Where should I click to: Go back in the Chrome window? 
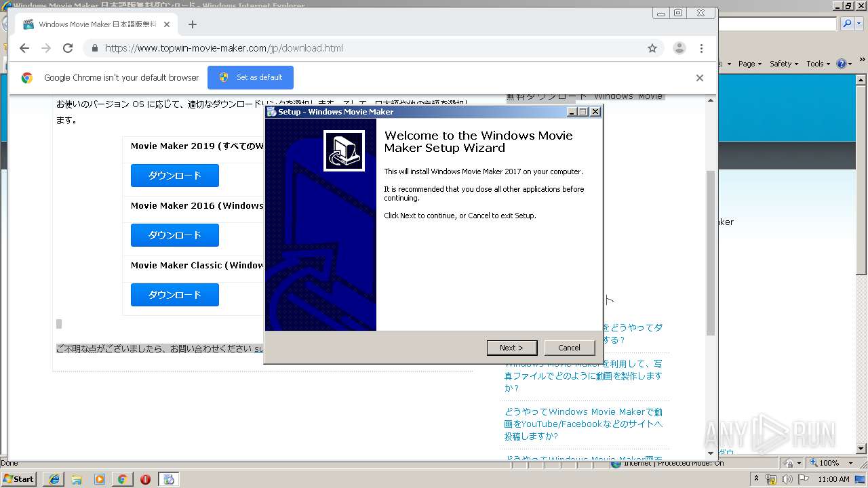click(x=24, y=48)
